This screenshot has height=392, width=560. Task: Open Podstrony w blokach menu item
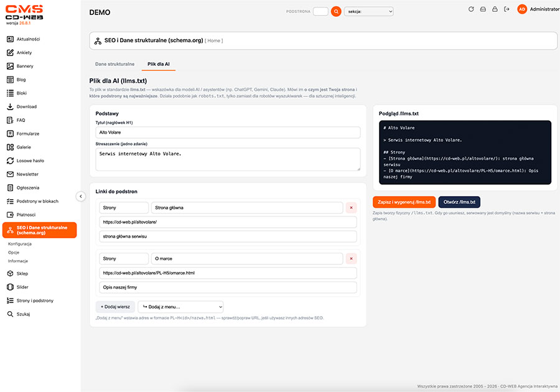coord(37,202)
